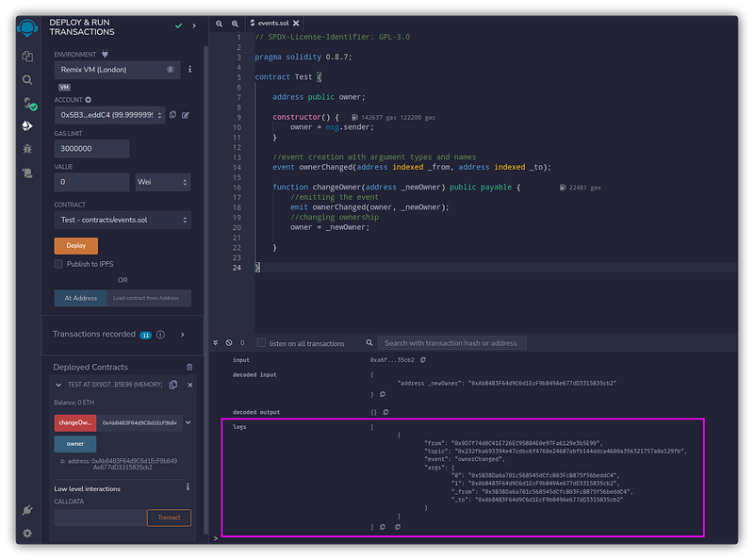Collapse the deployed TEST contract instance

(57, 385)
